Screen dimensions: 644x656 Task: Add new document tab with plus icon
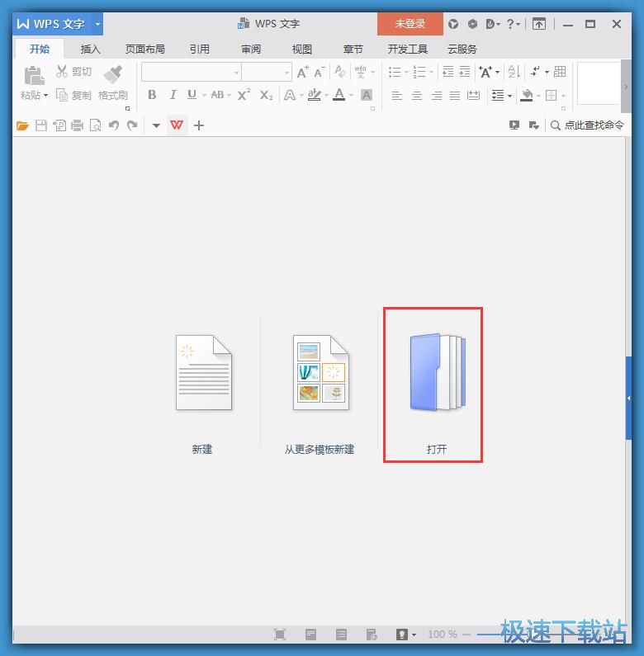coord(199,125)
